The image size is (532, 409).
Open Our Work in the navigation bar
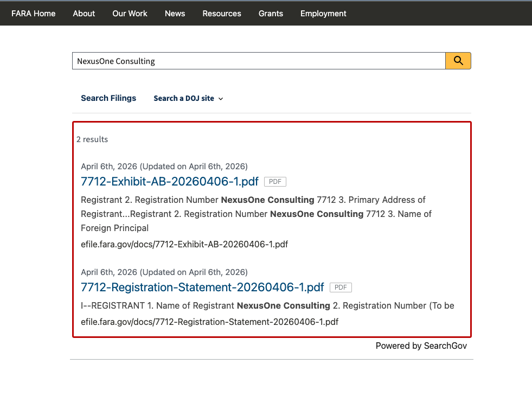pos(130,14)
